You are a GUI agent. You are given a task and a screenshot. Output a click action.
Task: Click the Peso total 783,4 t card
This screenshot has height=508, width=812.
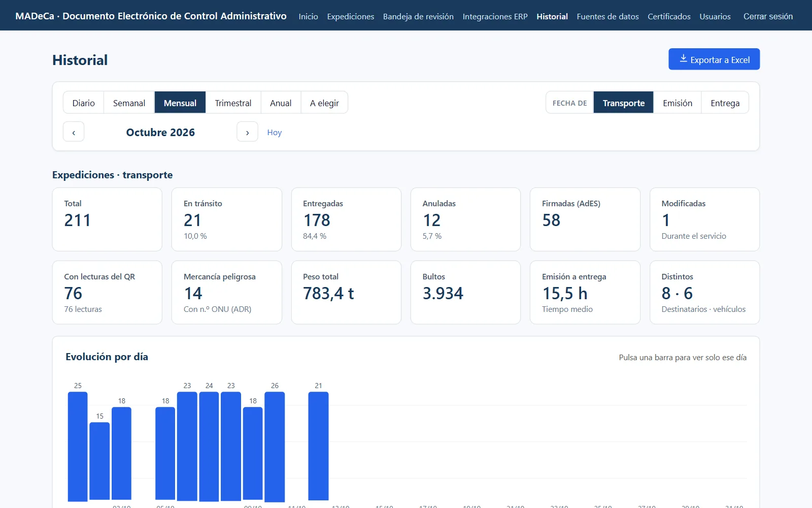point(346,293)
